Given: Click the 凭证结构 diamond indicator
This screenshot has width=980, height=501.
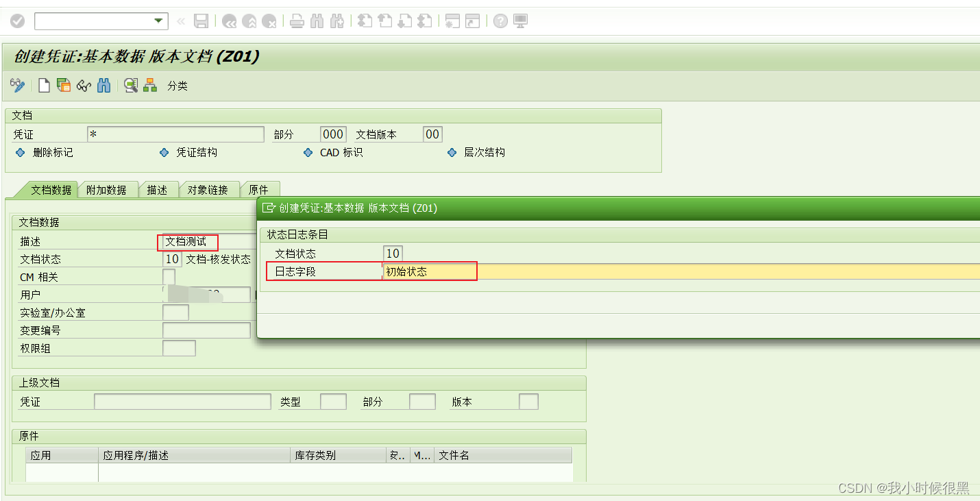Looking at the screenshot, I should coord(164,152).
